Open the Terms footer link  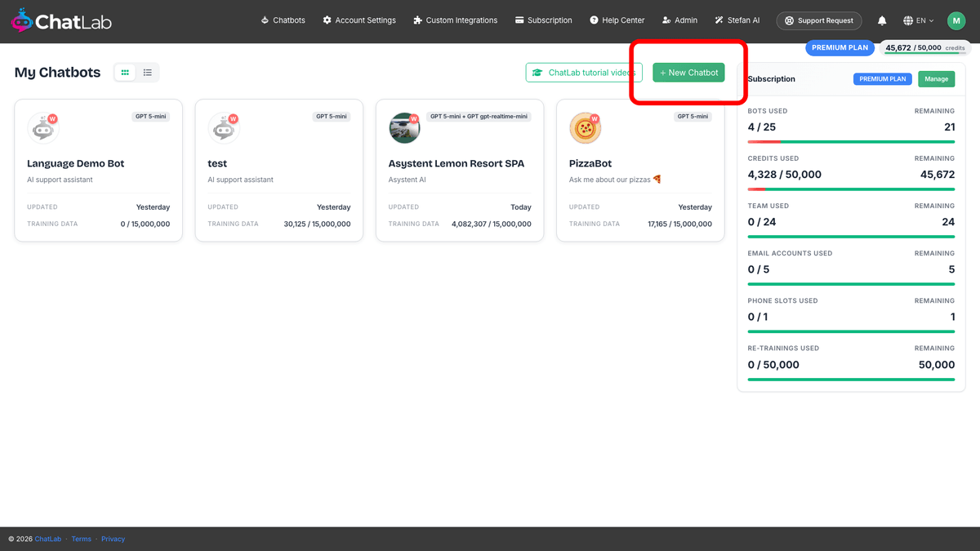tap(82, 539)
